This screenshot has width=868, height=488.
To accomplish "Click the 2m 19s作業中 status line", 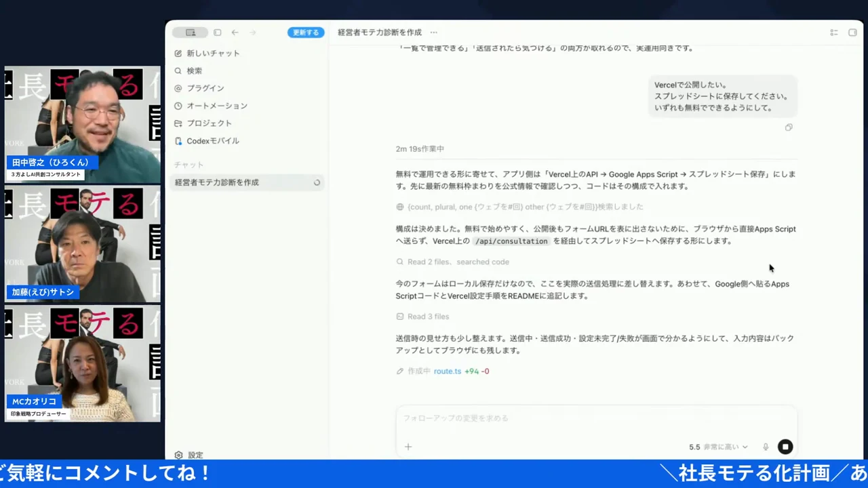I will click(x=420, y=149).
